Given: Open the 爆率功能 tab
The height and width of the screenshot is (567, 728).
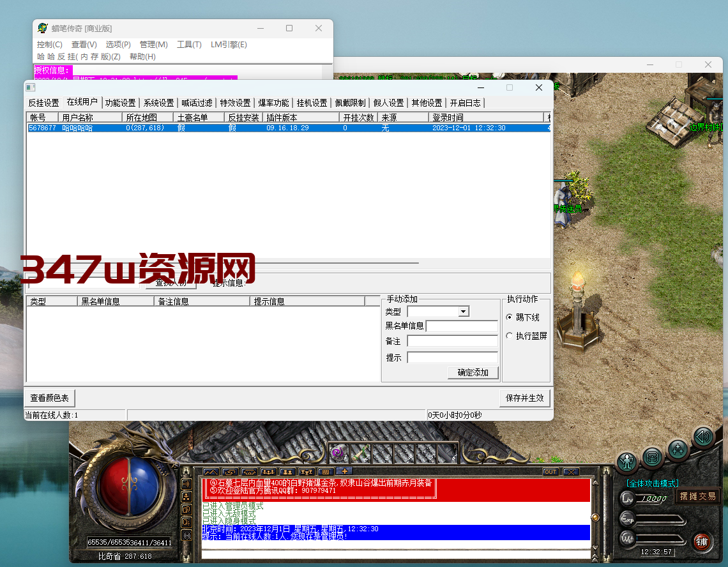Looking at the screenshot, I should click(x=273, y=103).
